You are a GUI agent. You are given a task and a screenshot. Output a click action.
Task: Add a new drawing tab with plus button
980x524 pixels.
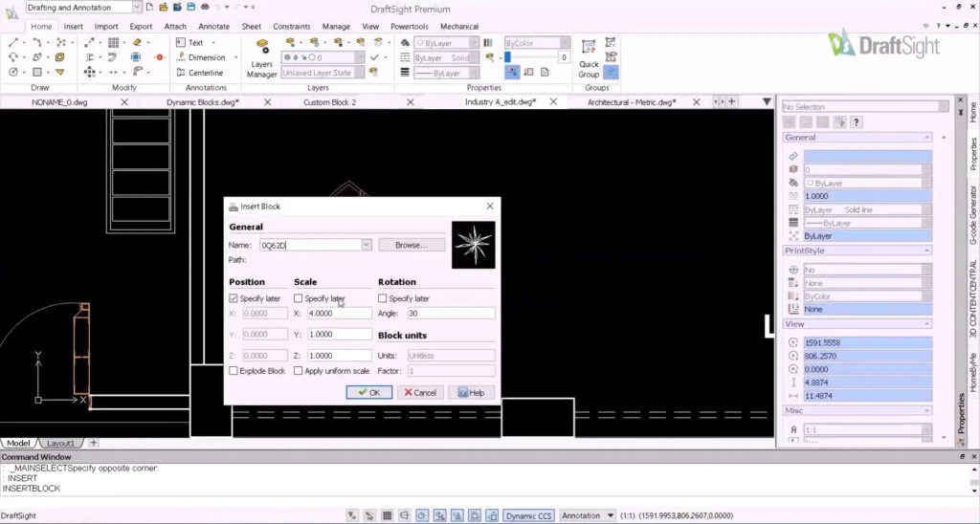(732, 101)
